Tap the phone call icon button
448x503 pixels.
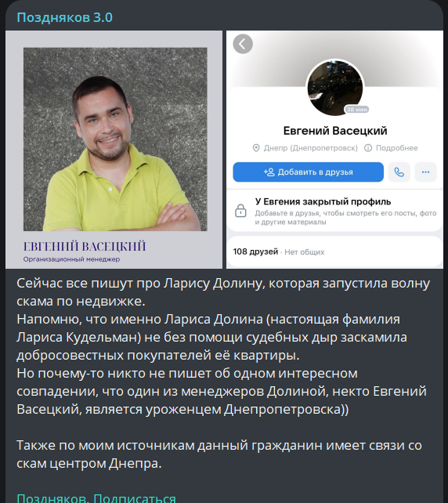pyautogui.click(x=399, y=172)
